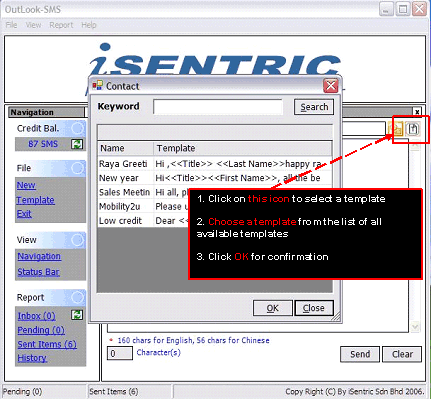This screenshot has width=432, height=399.
Task: Collapse the View section circle
Action: (x=78, y=240)
